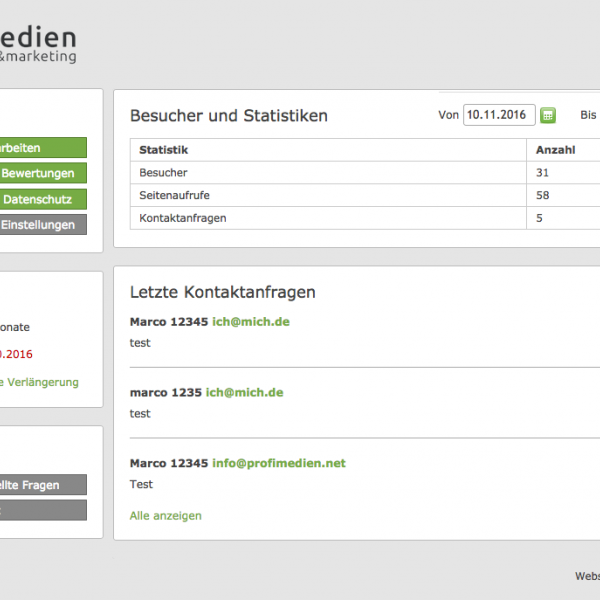Click the 'Letzte Kontaktanfragen' heading
Image resolution: width=600 pixels, height=600 pixels.
(x=223, y=292)
